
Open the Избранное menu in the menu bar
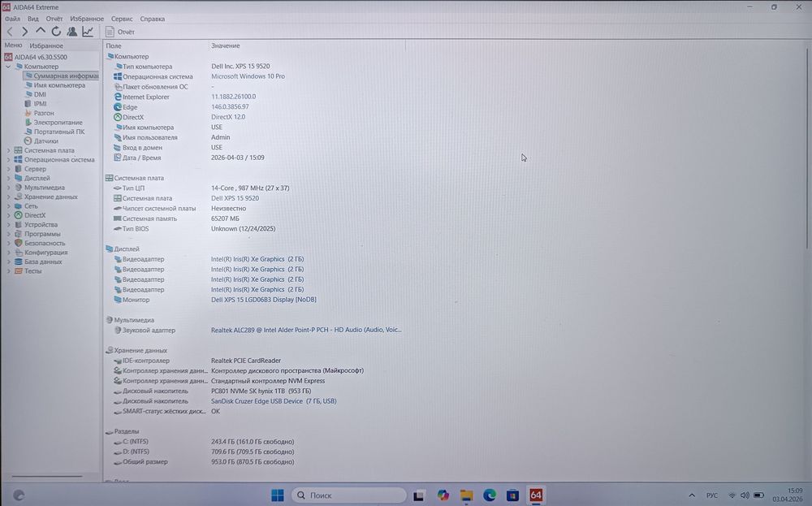point(87,19)
